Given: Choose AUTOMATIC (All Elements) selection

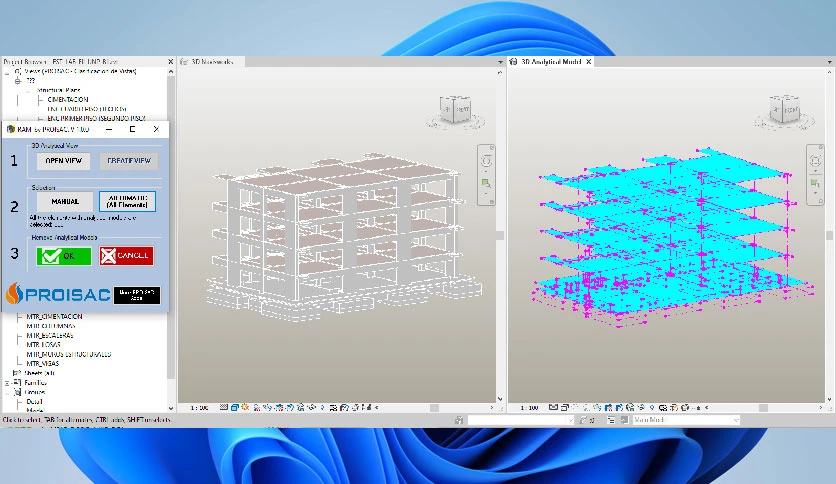Looking at the screenshot, I should (x=127, y=201).
